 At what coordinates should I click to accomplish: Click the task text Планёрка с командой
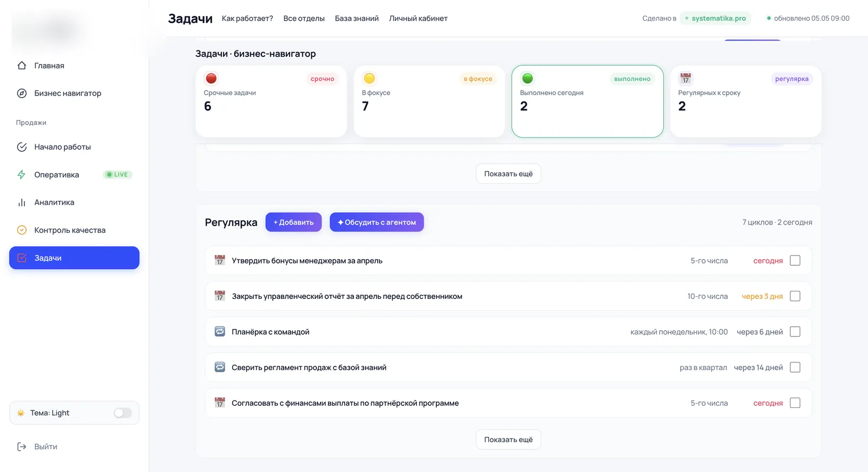(x=270, y=332)
